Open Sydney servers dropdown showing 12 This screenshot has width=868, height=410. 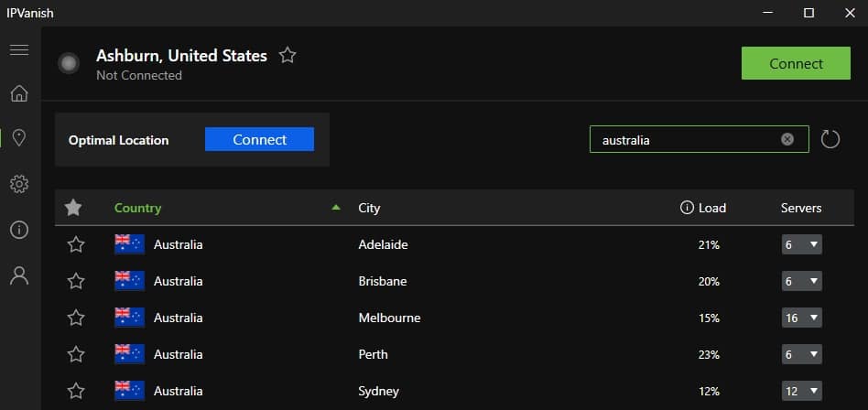[x=801, y=391]
